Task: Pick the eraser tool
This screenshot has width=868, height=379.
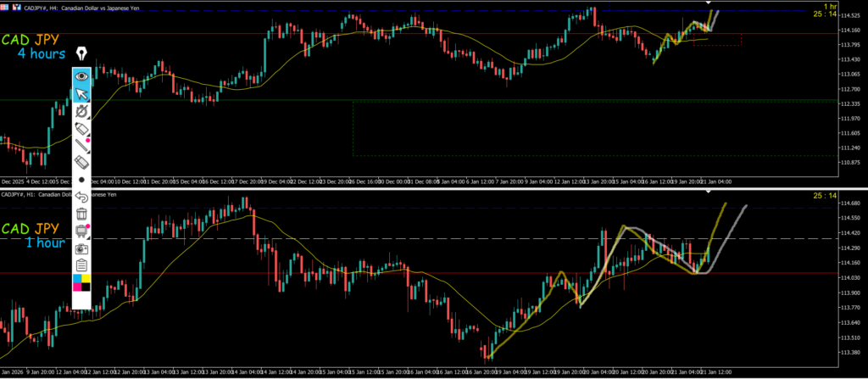Action: tap(82, 162)
